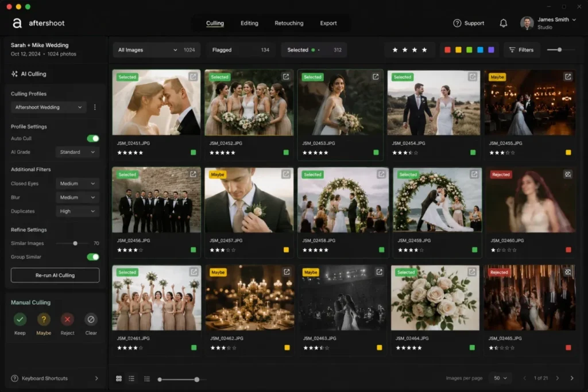This screenshot has height=392, width=588.
Task: Toggle green label on JSM_02464.JPG
Action: 472,348
